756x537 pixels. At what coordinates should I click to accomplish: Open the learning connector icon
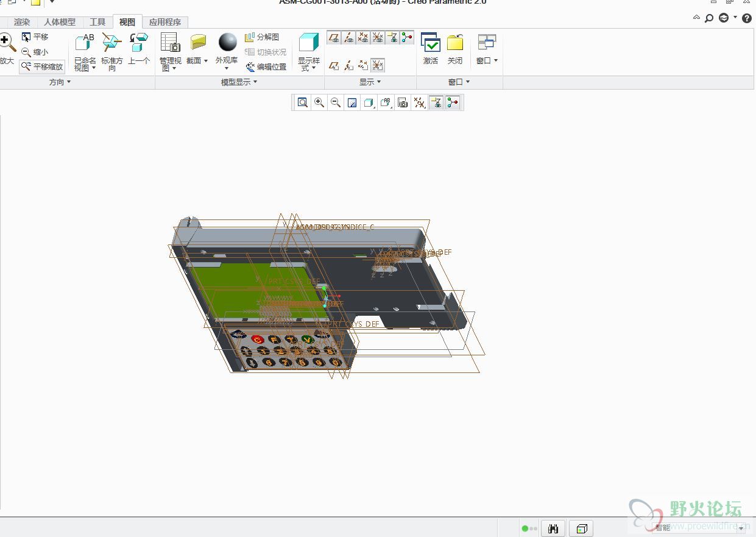(724, 18)
